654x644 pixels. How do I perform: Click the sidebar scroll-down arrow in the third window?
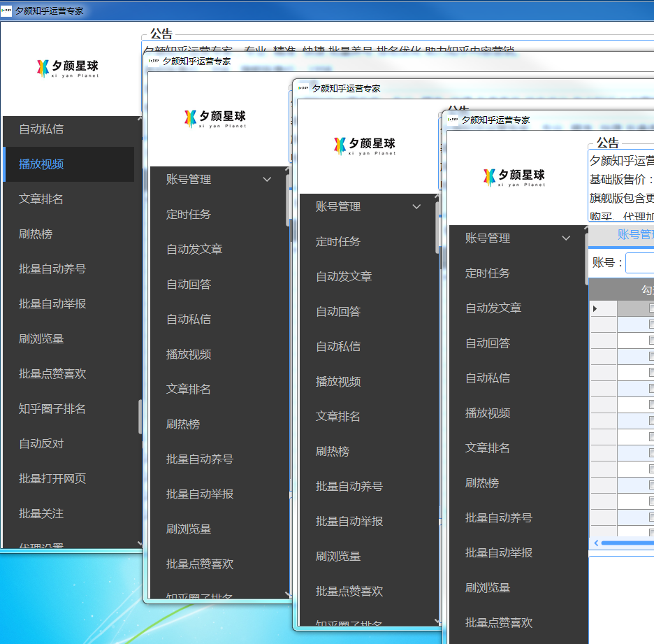[436, 621]
